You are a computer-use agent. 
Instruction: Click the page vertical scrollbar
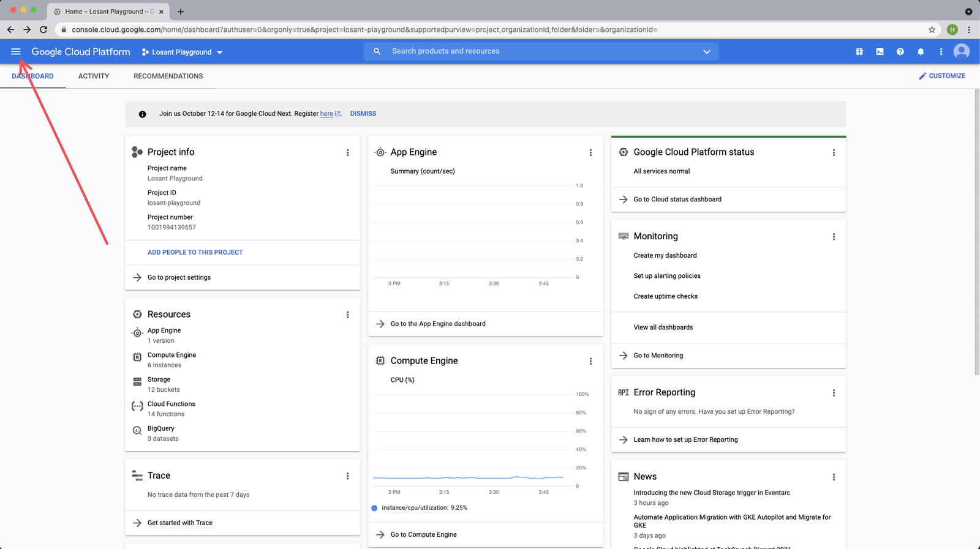tap(977, 233)
